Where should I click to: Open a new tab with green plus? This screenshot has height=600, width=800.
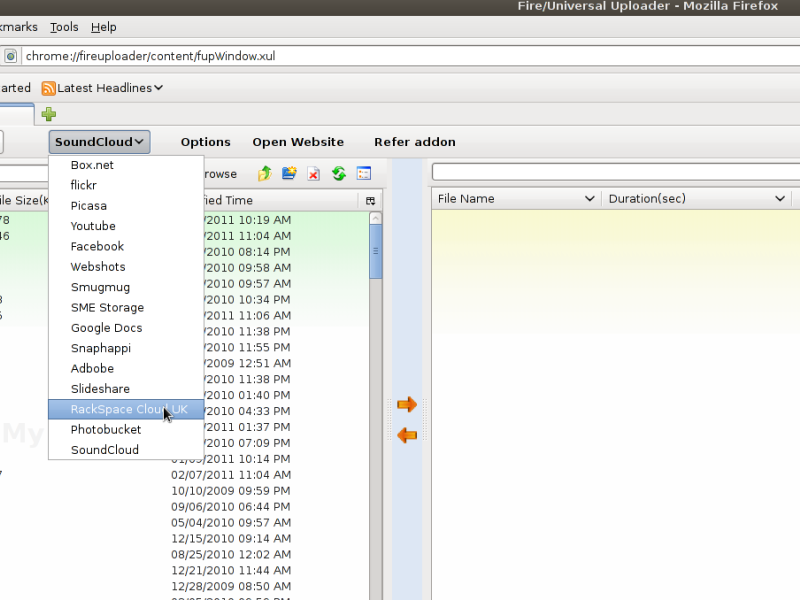(49, 114)
